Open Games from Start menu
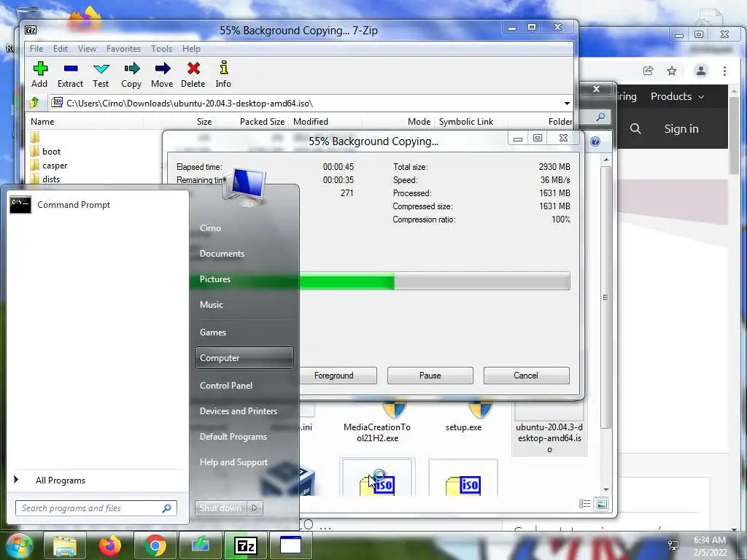This screenshot has width=747, height=560. tap(213, 332)
